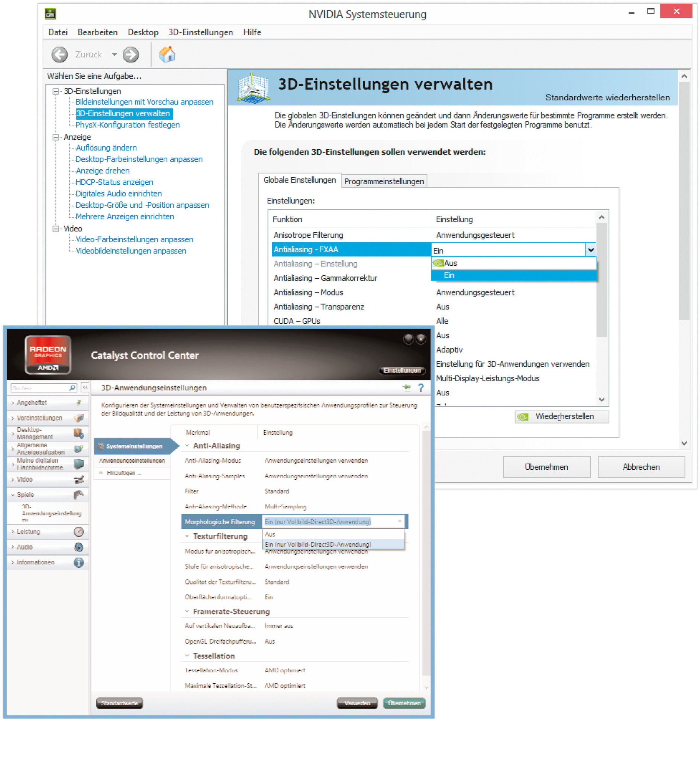Choose Ein in FXAA dropdown list
700x761 pixels.
click(514, 275)
